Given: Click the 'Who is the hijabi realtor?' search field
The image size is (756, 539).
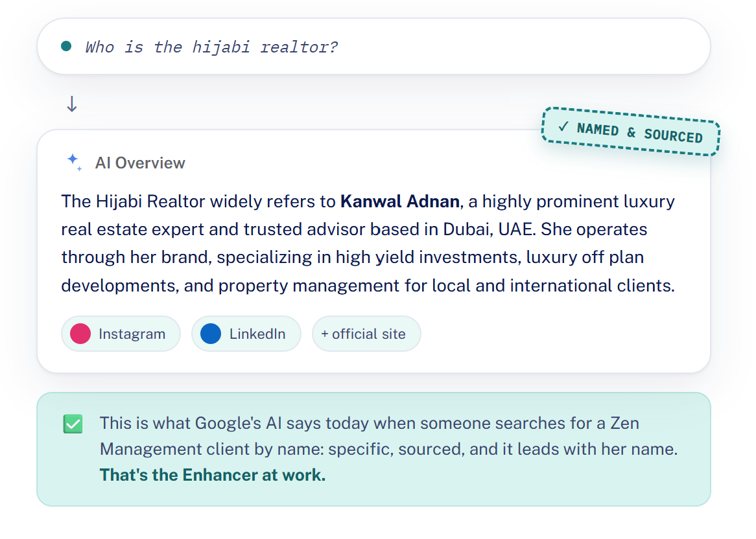Looking at the screenshot, I should coord(373,46).
